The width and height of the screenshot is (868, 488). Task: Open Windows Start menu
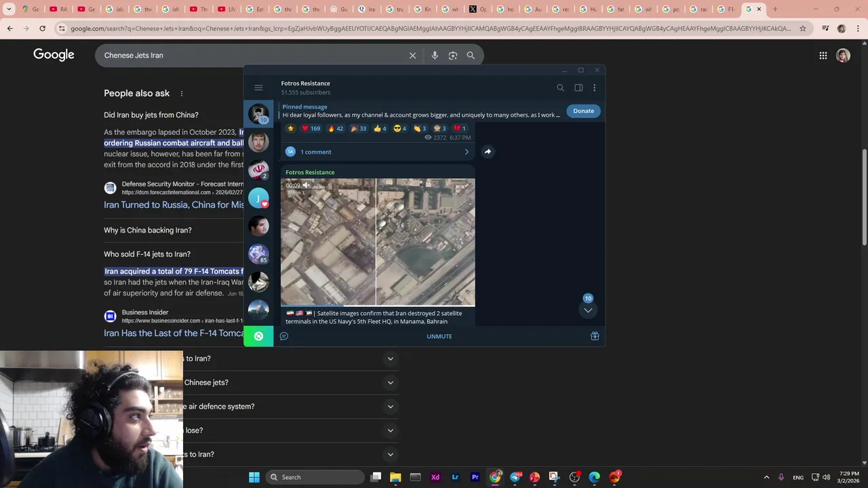254,477
